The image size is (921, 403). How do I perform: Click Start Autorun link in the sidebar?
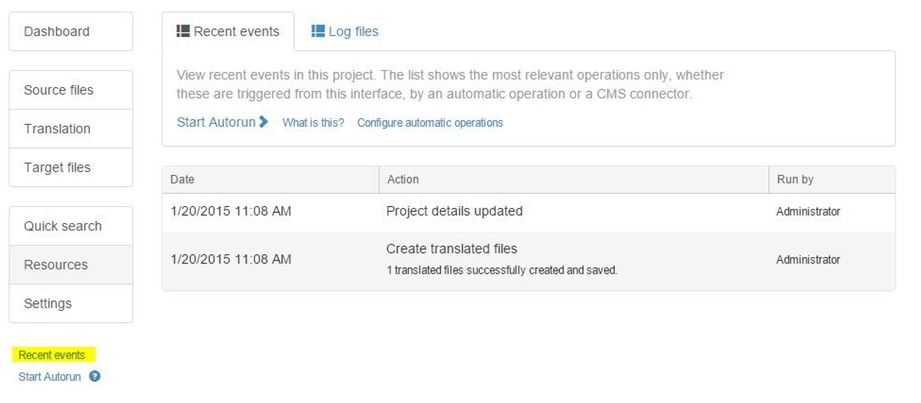pos(50,377)
